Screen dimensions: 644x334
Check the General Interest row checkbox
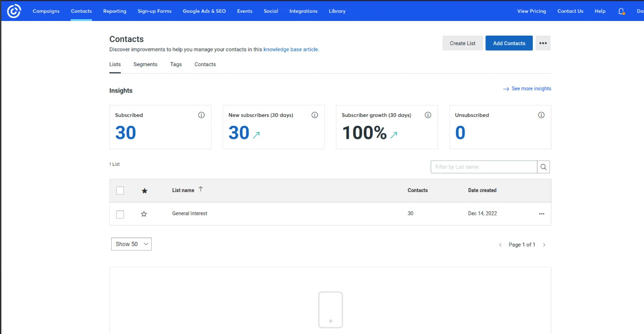point(120,214)
